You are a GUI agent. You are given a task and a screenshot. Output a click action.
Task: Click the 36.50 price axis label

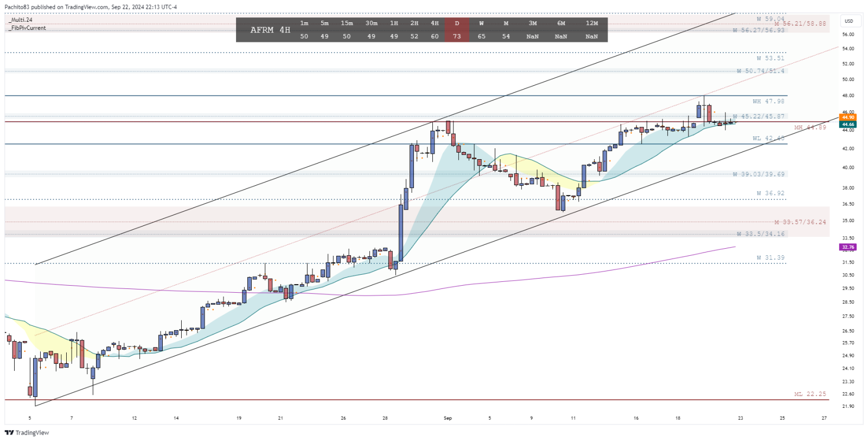coord(848,204)
